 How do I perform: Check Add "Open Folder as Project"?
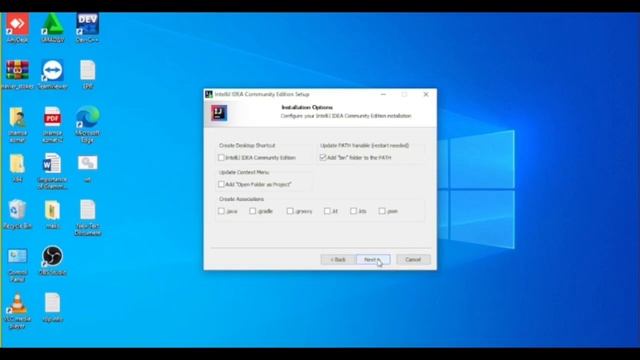pos(221,184)
